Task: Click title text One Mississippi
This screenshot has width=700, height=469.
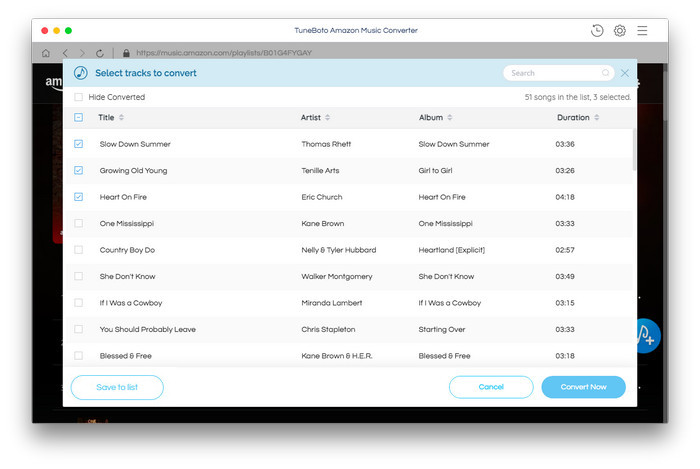Action: point(127,223)
